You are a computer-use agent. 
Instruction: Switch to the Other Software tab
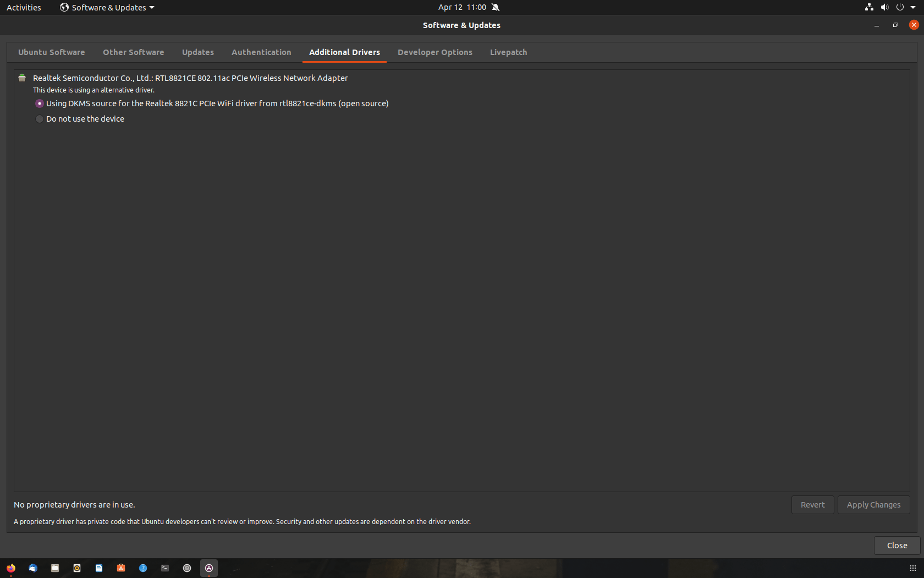tap(134, 52)
